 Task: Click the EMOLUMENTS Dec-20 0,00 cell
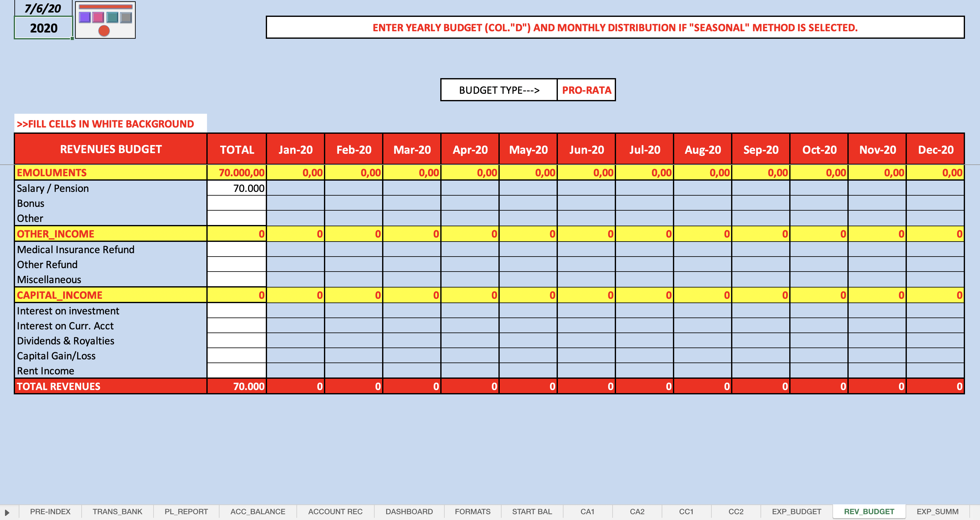point(936,172)
